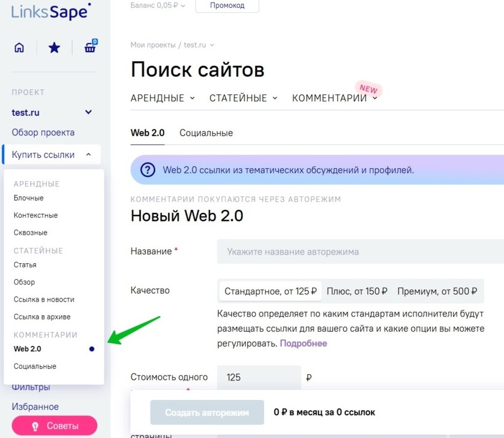Open Обзор проекта in sidebar
504x438 pixels.
[43, 133]
